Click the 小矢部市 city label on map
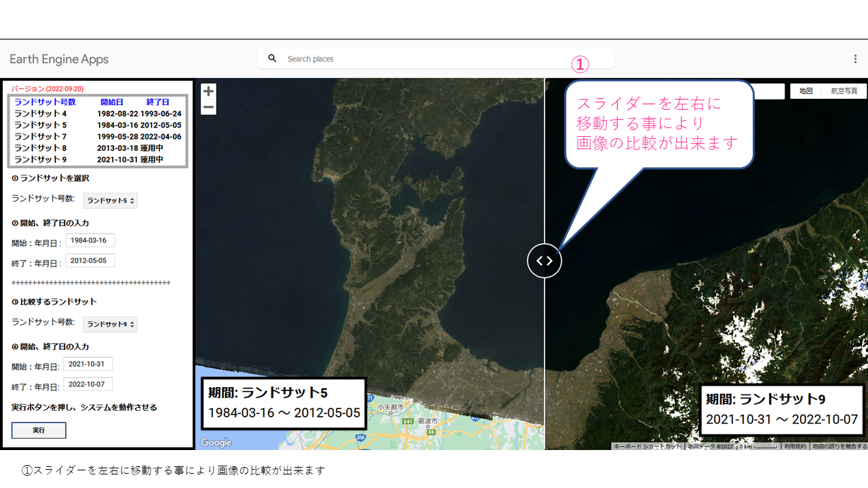The height and width of the screenshot is (488, 868). (x=390, y=407)
